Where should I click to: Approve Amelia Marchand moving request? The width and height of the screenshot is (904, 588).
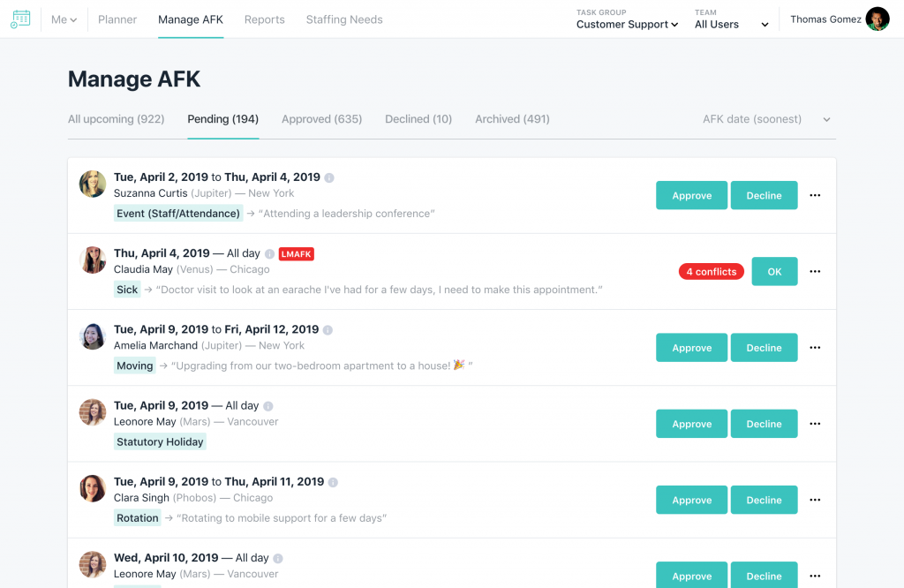pos(691,348)
